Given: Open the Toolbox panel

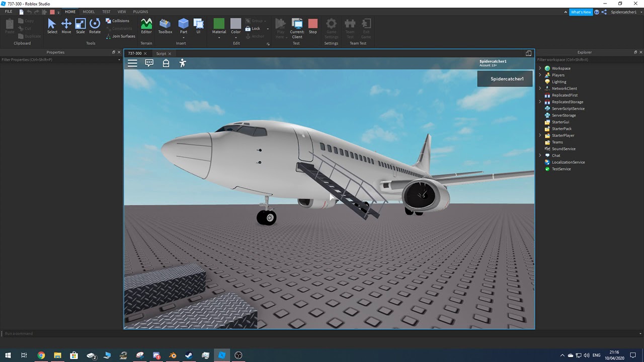Looking at the screenshot, I should click(x=165, y=26).
